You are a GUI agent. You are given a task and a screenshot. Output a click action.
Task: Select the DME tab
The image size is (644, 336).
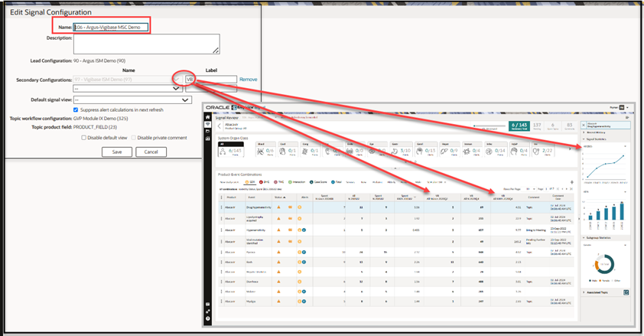click(x=264, y=182)
